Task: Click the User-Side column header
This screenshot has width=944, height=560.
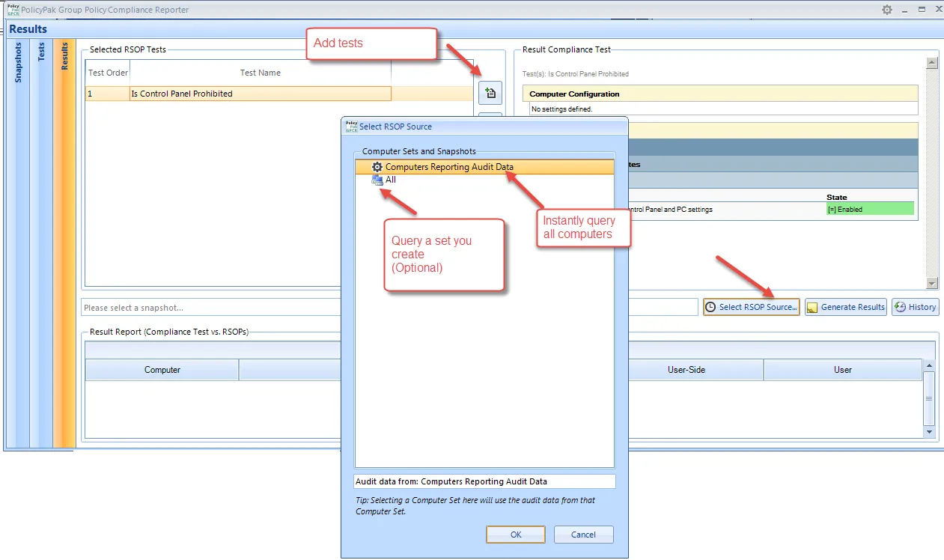Action: point(686,370)
